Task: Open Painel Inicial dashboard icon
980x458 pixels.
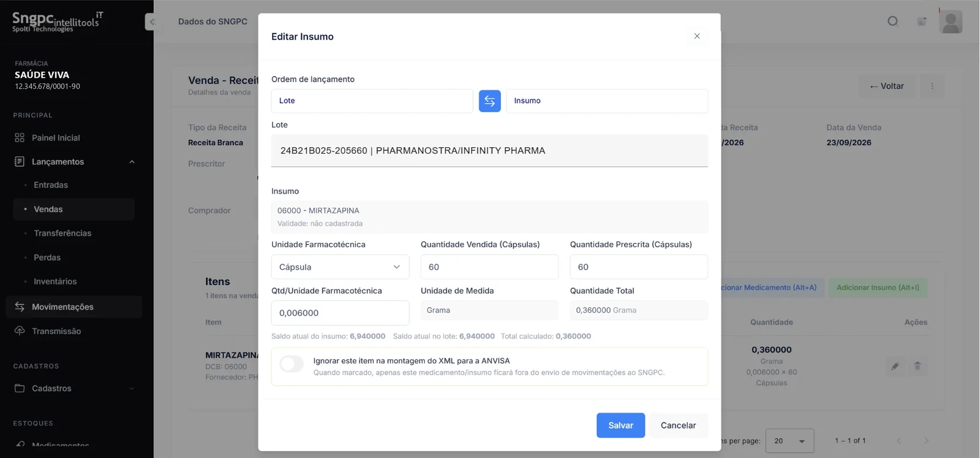Action: click(20, 138)
